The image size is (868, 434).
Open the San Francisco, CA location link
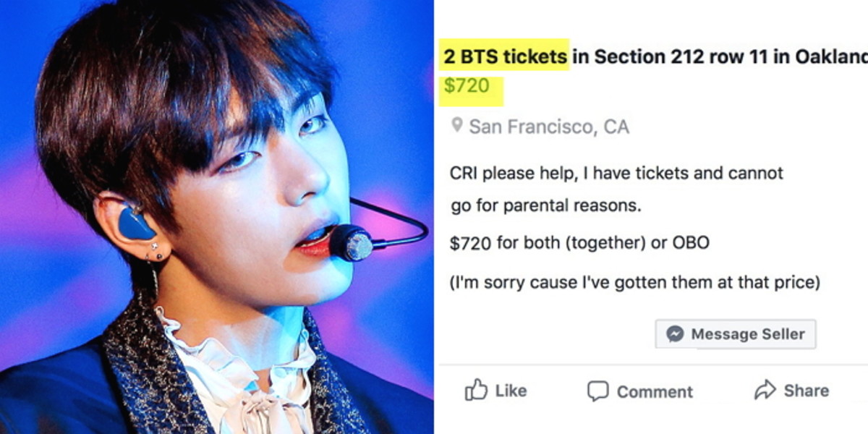tap(549, 127)
